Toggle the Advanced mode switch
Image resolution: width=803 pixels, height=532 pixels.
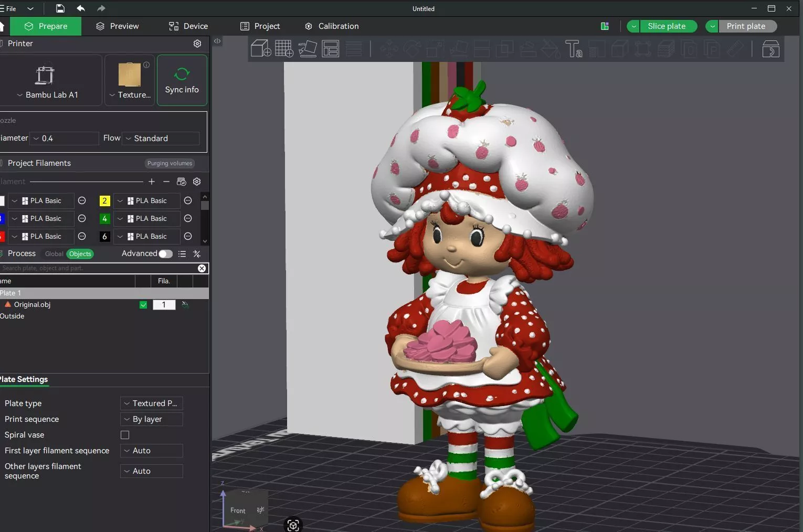click(x=165, y=254)
